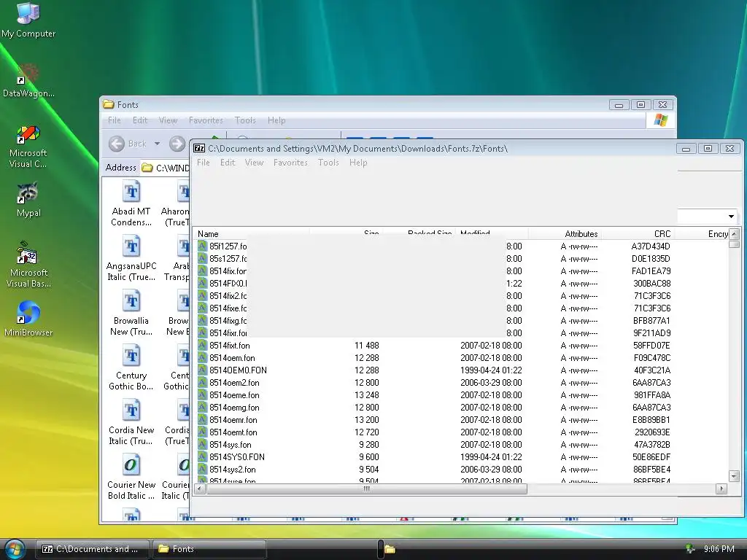Click file icon of 8514OEM0.FON row

coord(203,370)
